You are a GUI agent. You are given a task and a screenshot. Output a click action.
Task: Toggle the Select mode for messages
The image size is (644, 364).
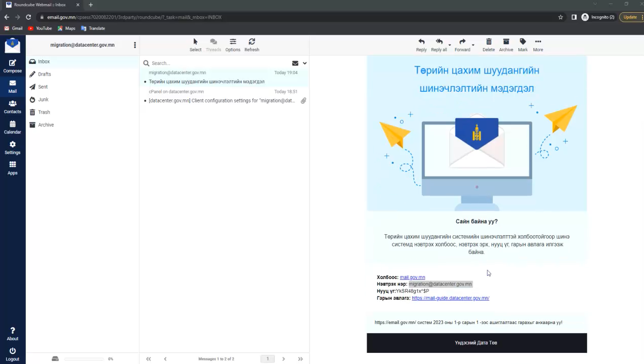pyautogui.click(x=195, y=45)
